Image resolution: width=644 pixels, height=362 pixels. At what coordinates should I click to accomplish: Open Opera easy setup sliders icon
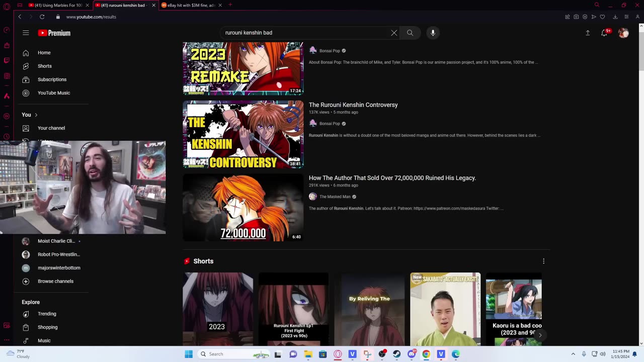coord(626,17)
